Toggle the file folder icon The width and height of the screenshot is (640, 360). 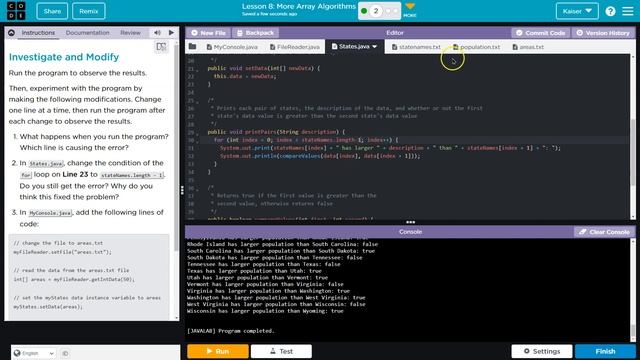pyautogui.click(x=192, y=47)
